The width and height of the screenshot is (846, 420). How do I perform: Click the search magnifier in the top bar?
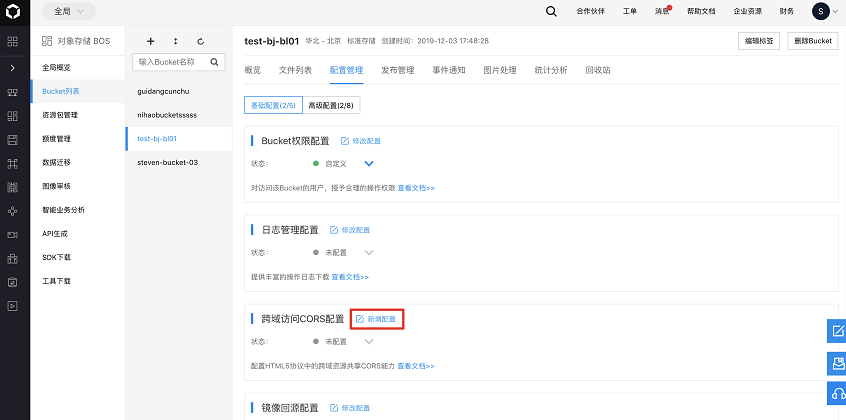551,11
